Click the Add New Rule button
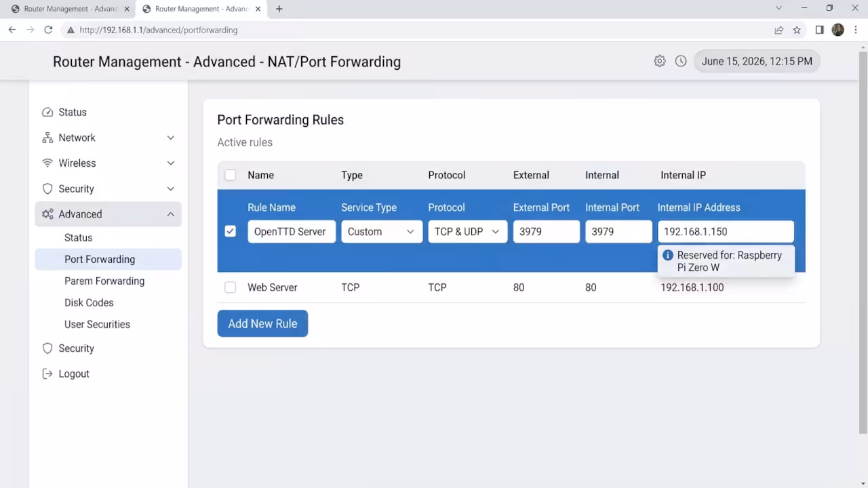 click(262, 323)
